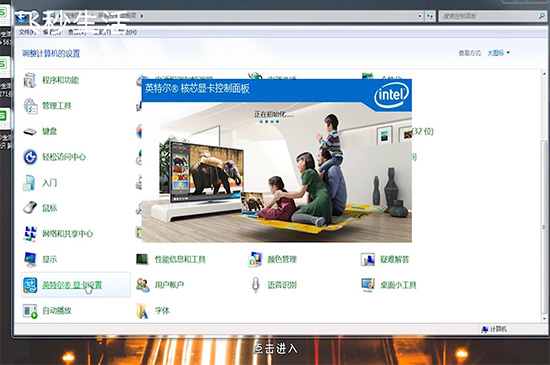
Task: Click the Intel graphics settings icon
Action: (30, 285)
